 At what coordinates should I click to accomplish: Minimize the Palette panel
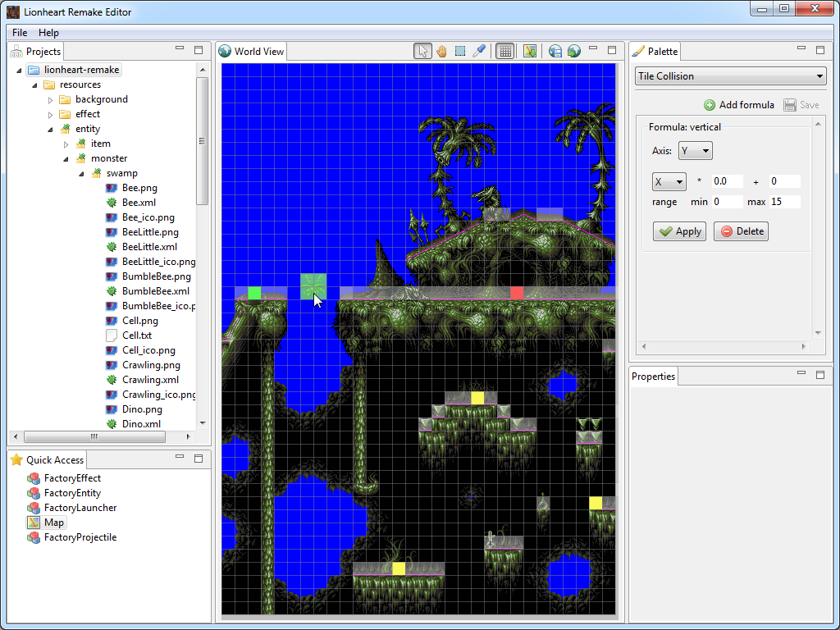pos(801,48)
